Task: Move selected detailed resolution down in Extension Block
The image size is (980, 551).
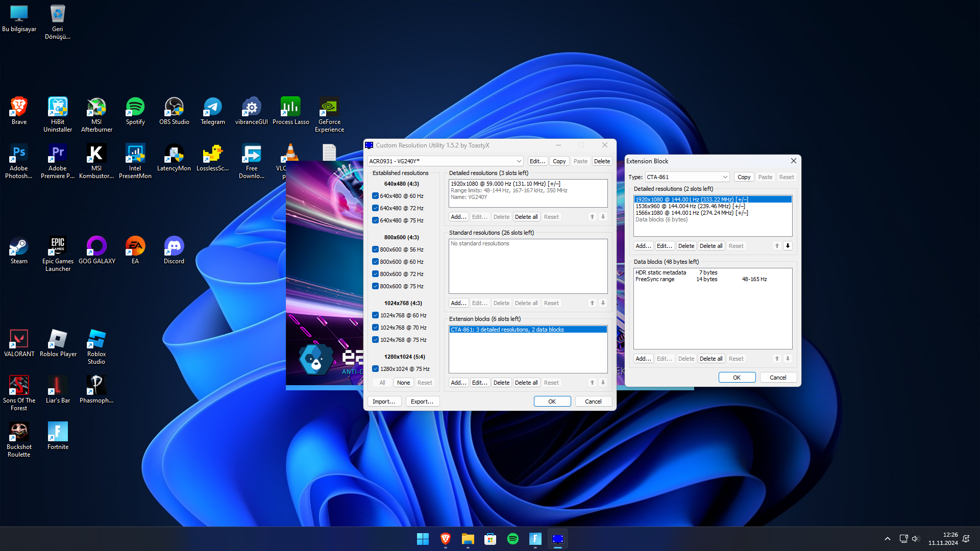Action: pyautogui.click(x=788, y=246)
